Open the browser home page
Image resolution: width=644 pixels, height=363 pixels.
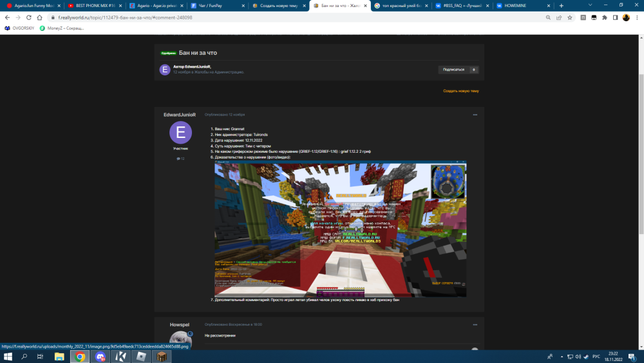[39, 17]
